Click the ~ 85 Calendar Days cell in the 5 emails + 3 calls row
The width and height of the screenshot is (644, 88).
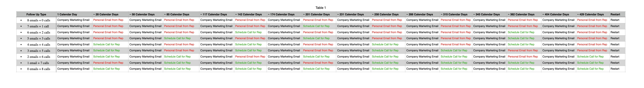[181, 38]
